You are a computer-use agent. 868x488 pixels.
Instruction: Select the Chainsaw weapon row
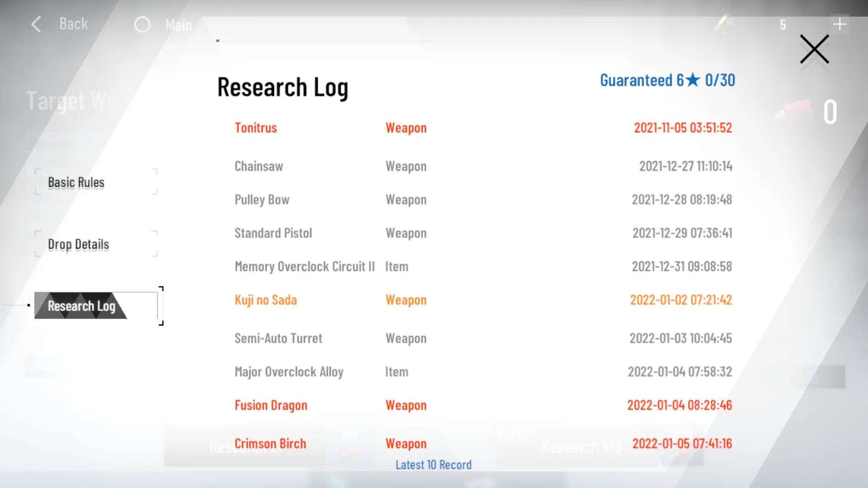(x=259, y=166)
